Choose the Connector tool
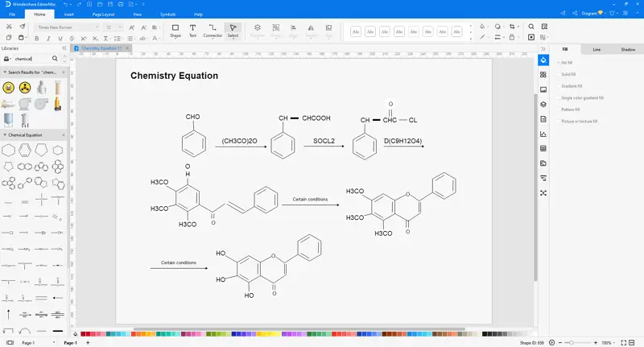This screenshot has height=347, width=644. coord(213,31)
